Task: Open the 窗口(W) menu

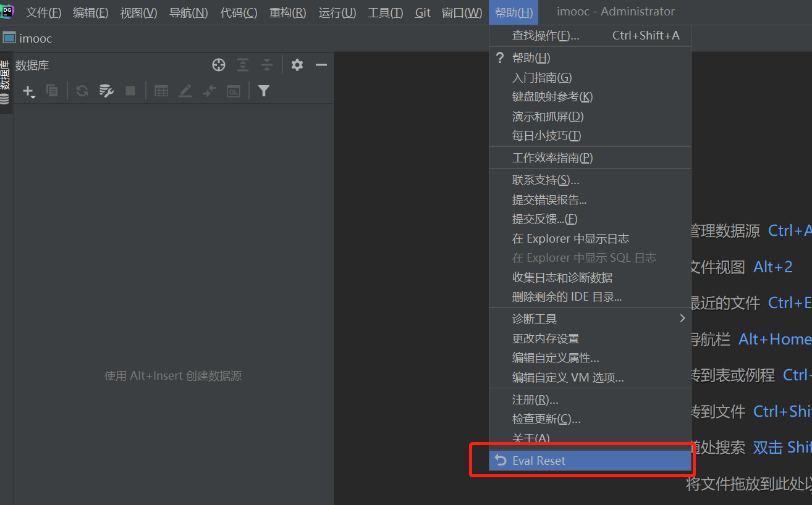Action: coord(462,12)
